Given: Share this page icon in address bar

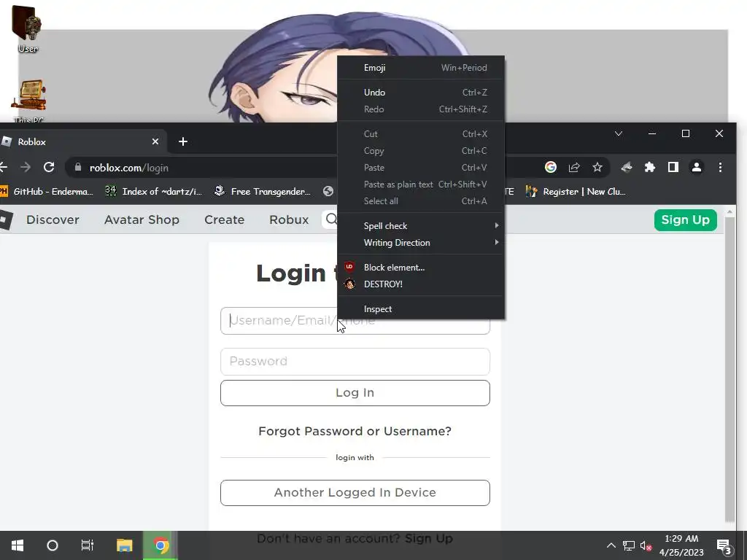Looking at the screenshot, I should (x=574, y=167).
